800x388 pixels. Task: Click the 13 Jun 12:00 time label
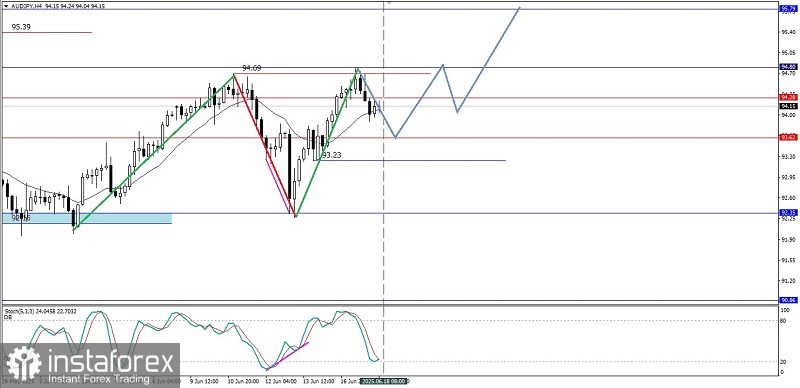click(317, 381)
